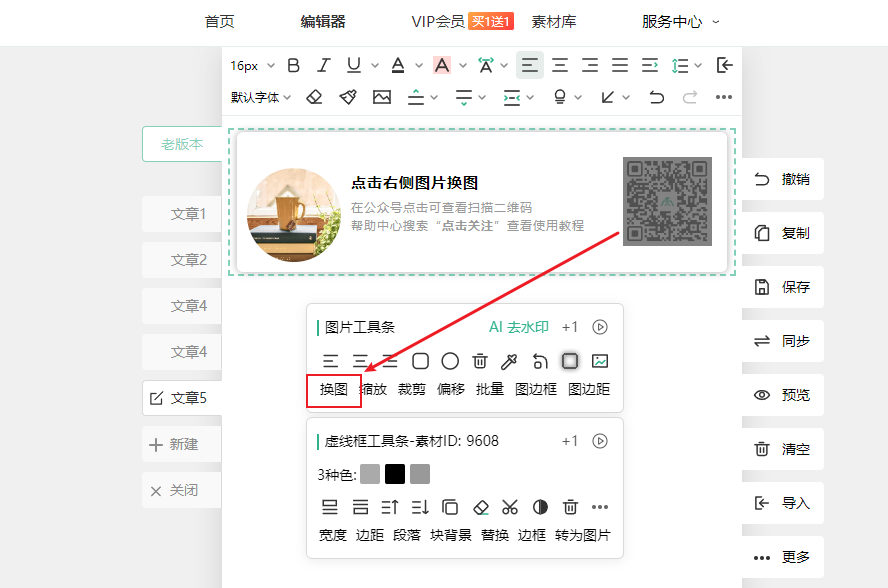Click the 保存 button on right panel
888x588 pixels.
pyautogui.click(x=783, y=287)
